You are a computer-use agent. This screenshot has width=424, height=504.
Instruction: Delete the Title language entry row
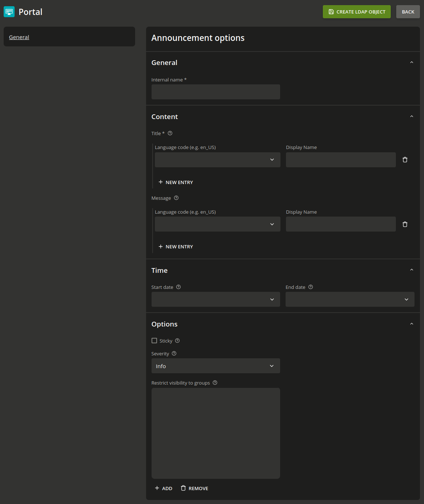(x=405, y=160)
